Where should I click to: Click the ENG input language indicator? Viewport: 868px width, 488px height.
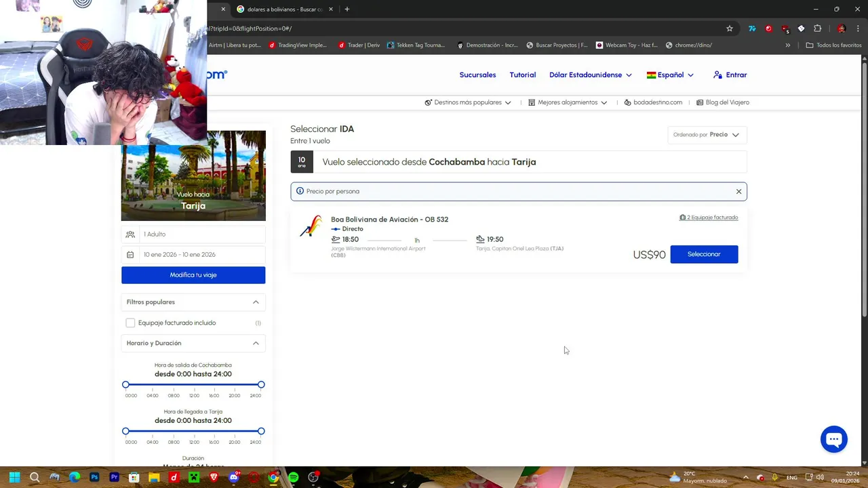click(791, 478)
